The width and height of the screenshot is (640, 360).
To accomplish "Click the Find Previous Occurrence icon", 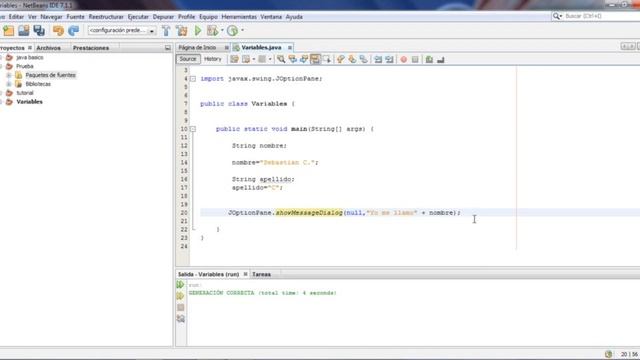I will tap(293, 60).
